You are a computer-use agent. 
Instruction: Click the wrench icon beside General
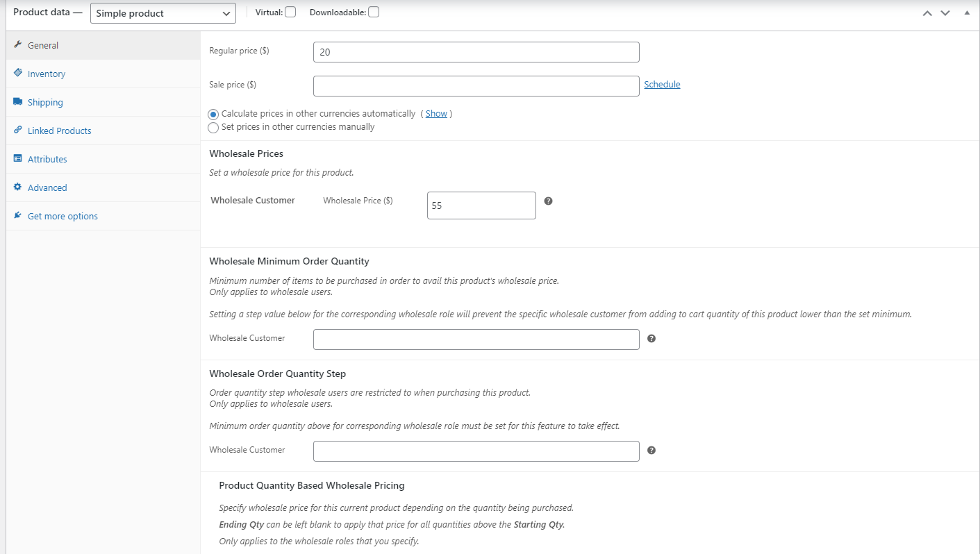click(18, 45)
